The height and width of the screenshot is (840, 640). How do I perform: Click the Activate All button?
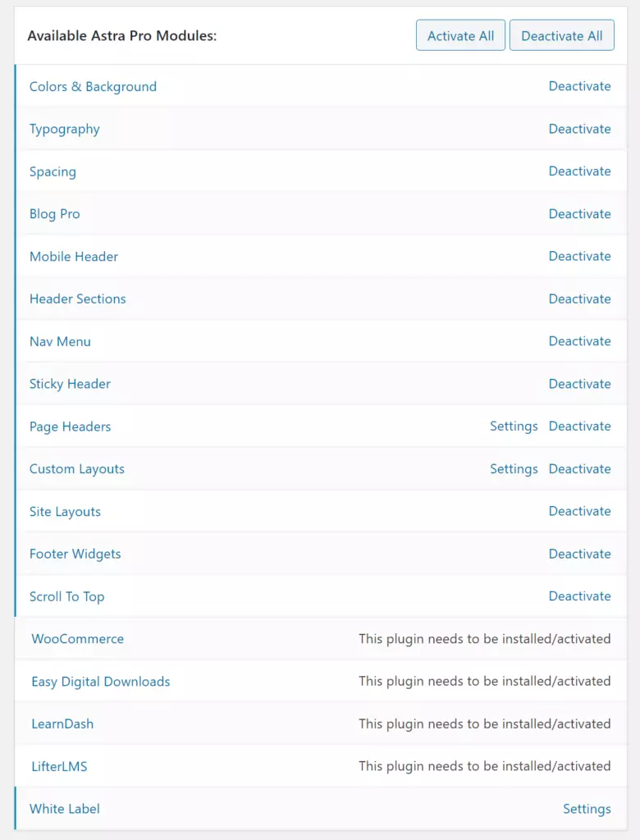pos(460,35)
